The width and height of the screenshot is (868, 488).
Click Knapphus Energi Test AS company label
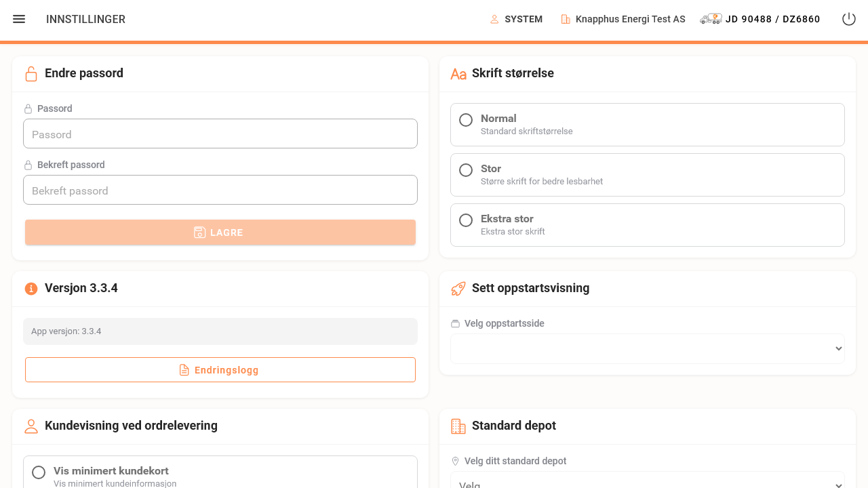[631, 20]
